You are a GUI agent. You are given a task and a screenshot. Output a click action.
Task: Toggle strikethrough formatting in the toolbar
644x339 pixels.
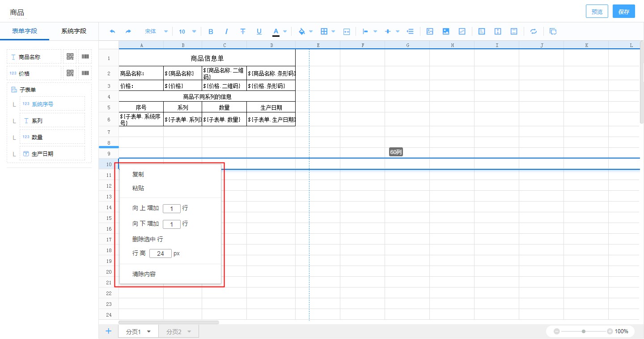tap(243, 31)
